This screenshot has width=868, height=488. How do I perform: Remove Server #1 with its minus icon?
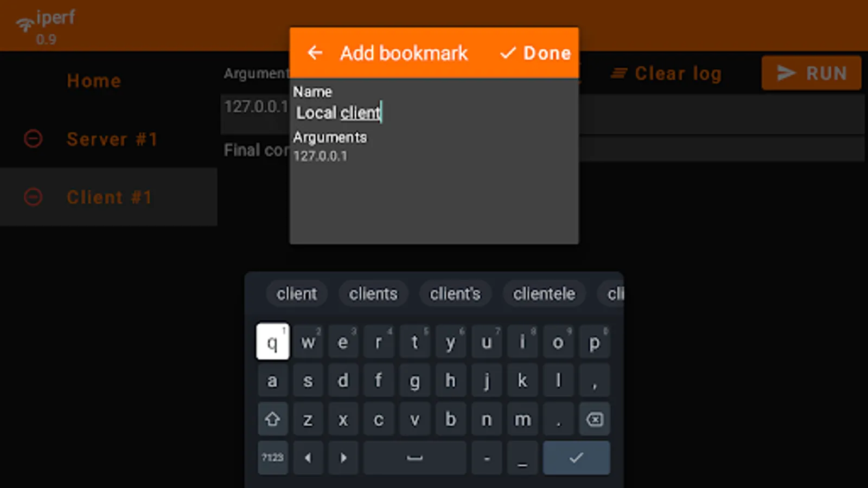click(x=33, y=139)
